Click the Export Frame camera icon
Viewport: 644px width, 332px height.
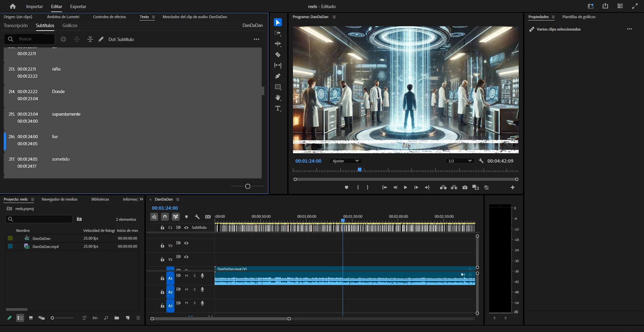(465, 188)
